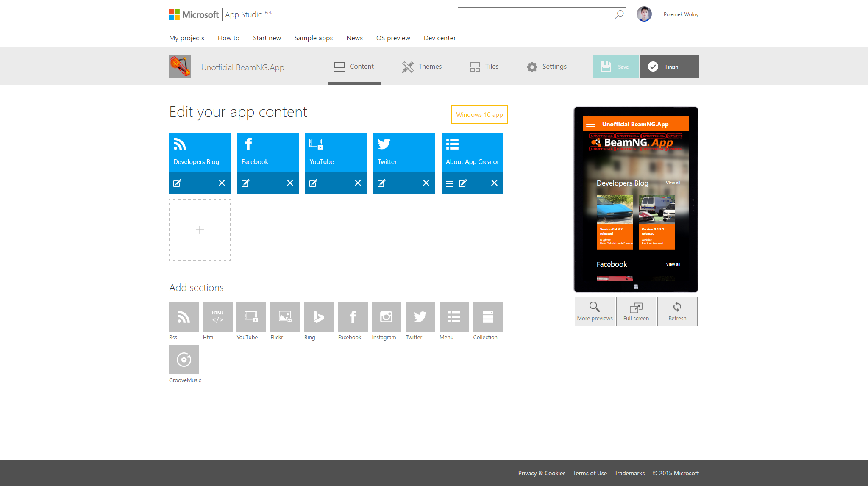Edit the About App Creator section
Viewport: 868px width, 488px height.
[x=463, y=183]
